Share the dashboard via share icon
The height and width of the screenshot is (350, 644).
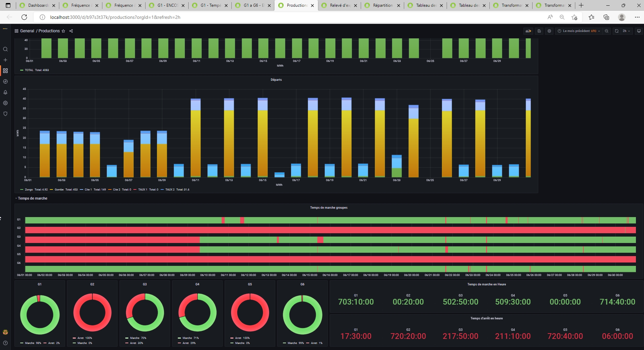(71, 31)
